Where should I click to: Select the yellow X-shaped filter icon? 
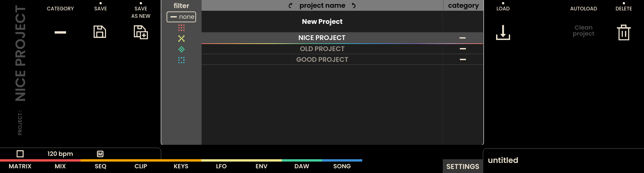point(181,39)
